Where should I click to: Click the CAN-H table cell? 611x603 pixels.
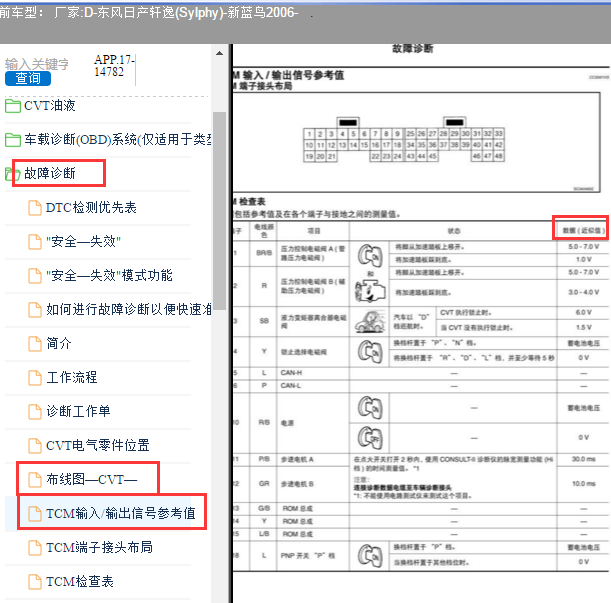(x=313, y=373)
